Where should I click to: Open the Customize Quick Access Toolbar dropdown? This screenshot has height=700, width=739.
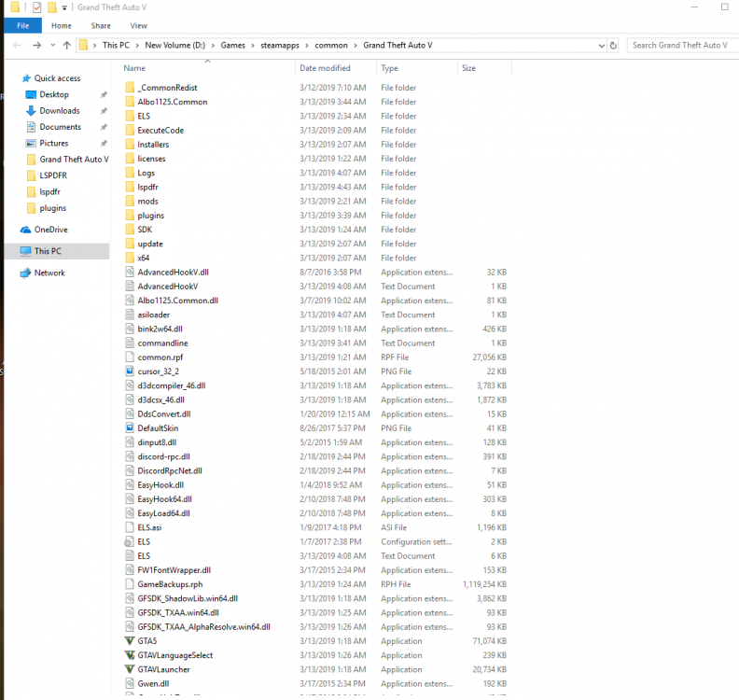click(x=64, y=7)
